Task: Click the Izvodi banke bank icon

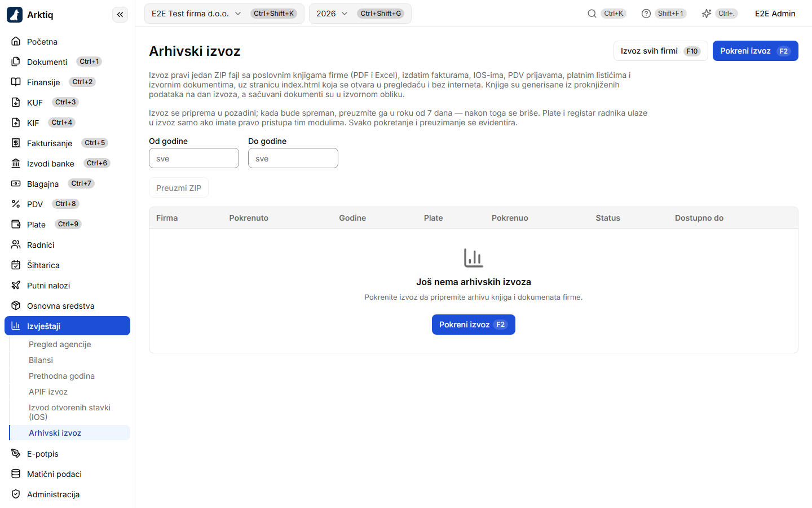Action: click(x=16, y=163)
